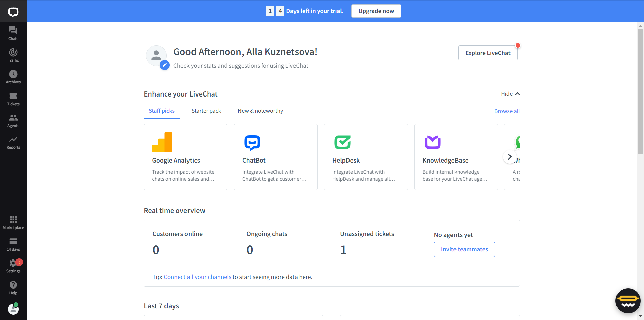Open the HelpDesk app icon
Screen dimensions: 644x320
tap(342, 142)
